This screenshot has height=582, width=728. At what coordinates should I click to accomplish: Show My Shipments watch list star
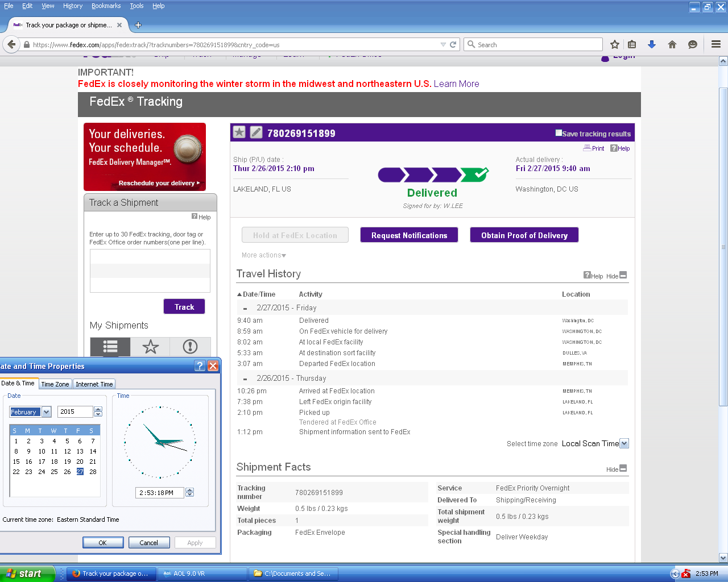(x=151, y=347)
